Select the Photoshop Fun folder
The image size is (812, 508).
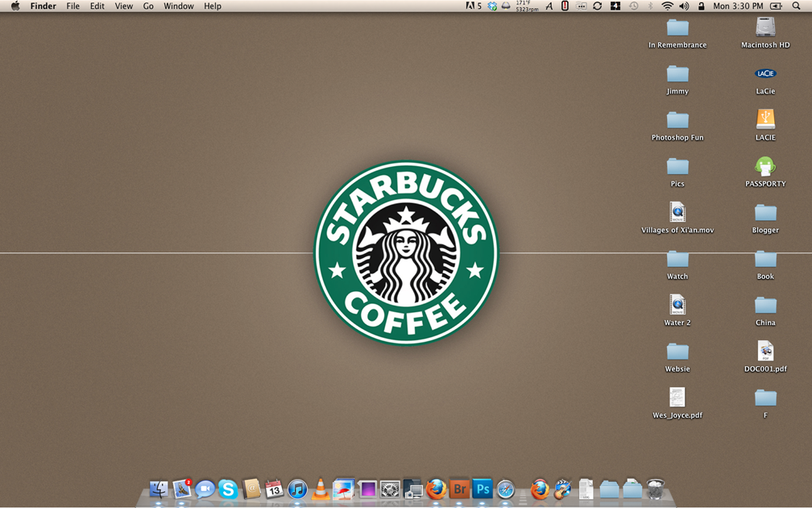click(677, 120)
